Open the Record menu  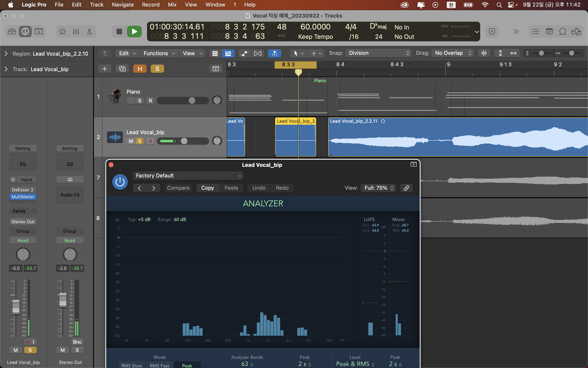coord(151,5)
